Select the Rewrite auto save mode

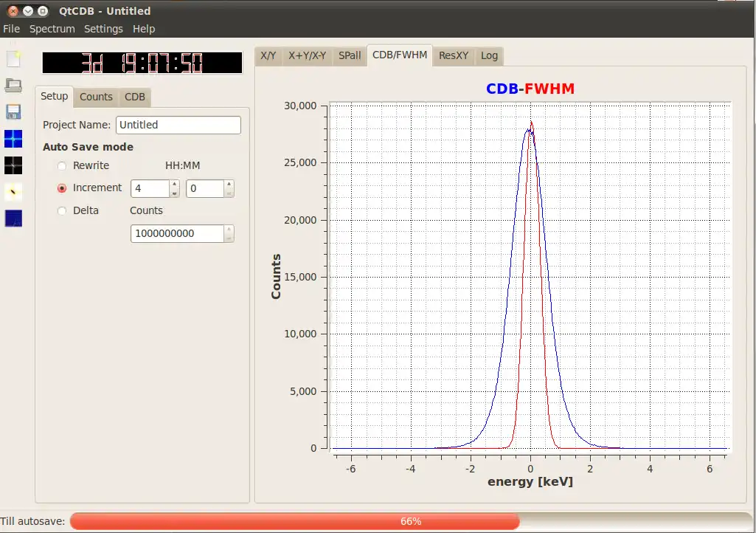62,166
